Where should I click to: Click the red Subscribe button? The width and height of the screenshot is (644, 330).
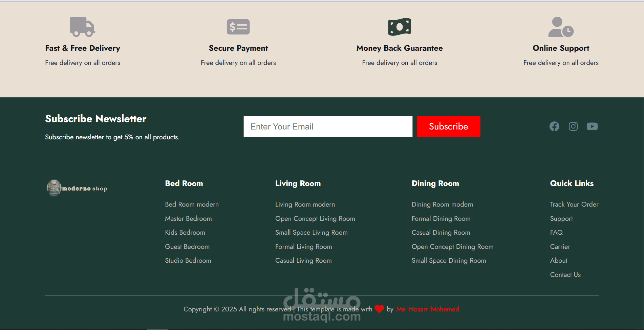click(x=449, y=126)
